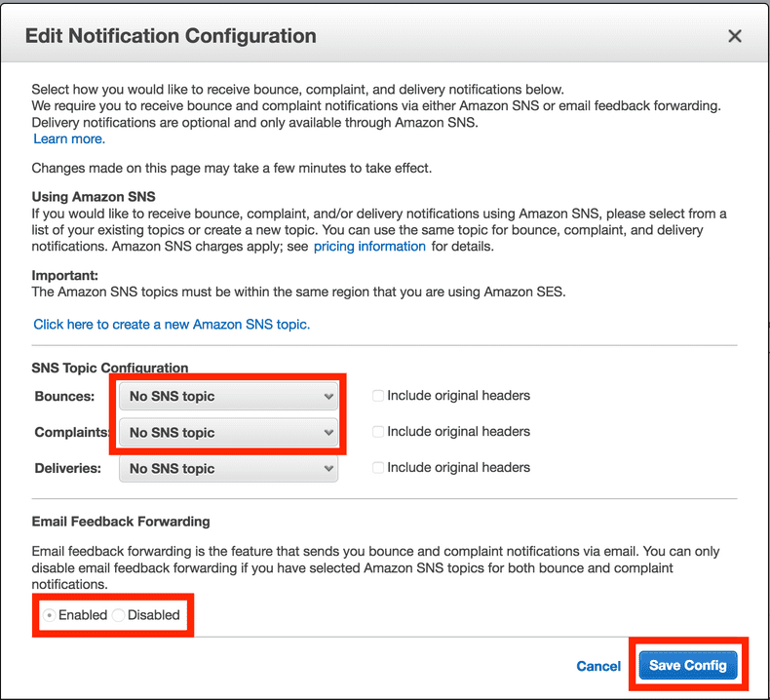Image resolution: width=770 pixels, height=700 pixels.
Task: Click the SNS Topic Configuration heading
Action: point(110,368)
